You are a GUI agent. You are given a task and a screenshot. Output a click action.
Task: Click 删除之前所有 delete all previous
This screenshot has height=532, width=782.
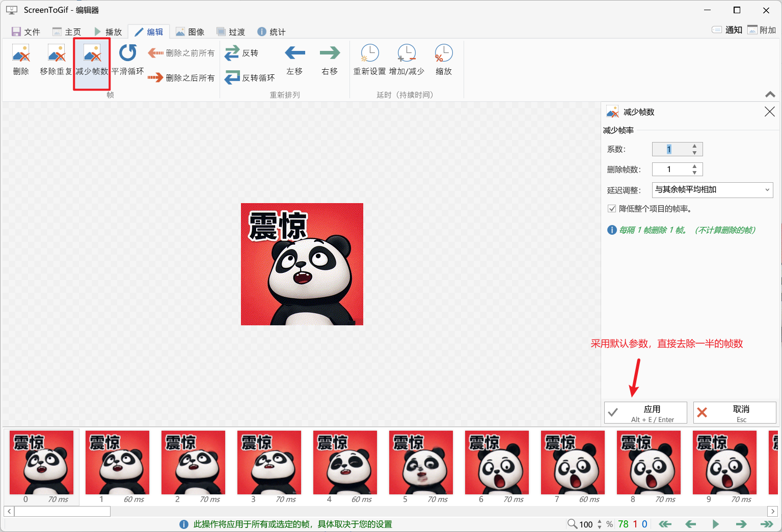181,53
